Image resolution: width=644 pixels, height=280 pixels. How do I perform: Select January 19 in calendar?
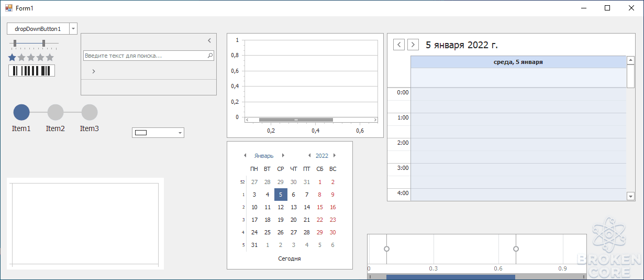click(281, 220)
